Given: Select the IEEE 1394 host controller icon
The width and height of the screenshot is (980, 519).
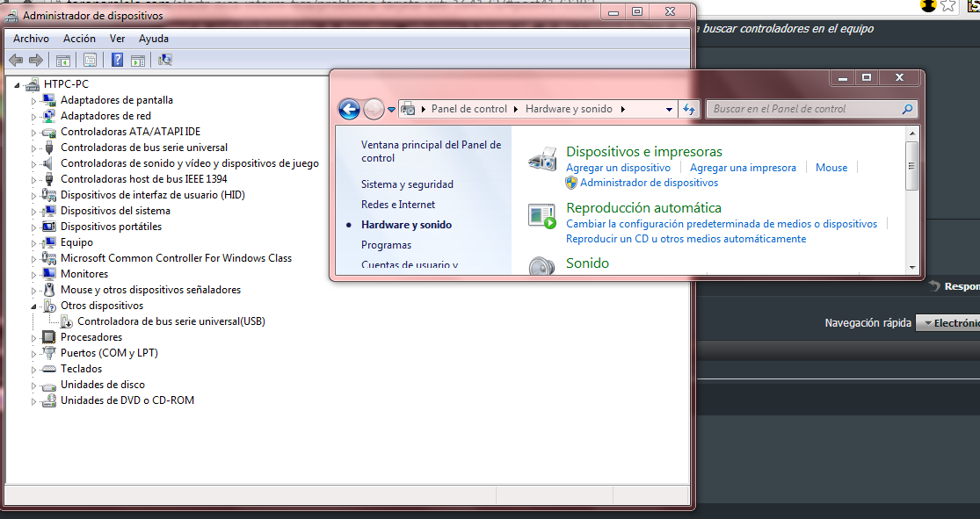Looking at the screenshot, I should (48, 179).
